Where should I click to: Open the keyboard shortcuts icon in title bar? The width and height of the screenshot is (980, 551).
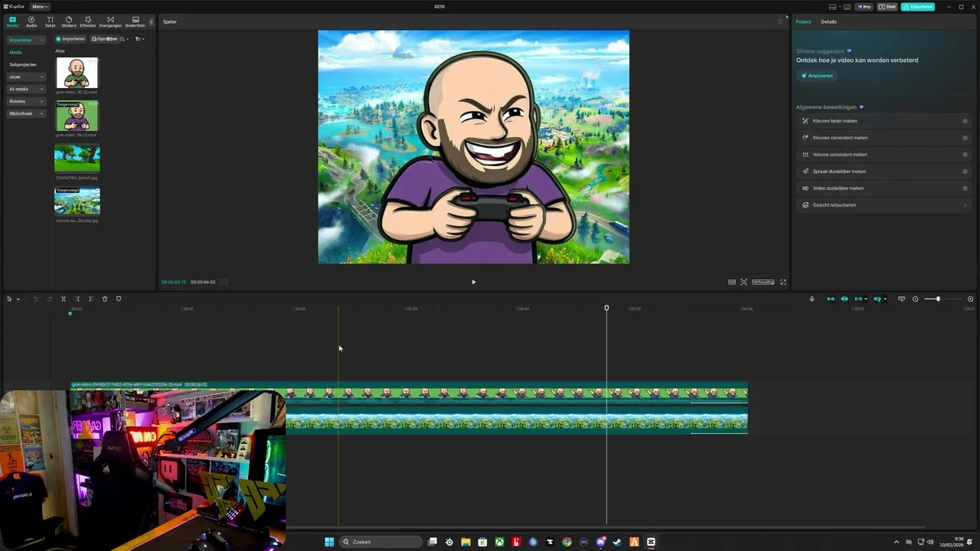(x=848, y=6)
